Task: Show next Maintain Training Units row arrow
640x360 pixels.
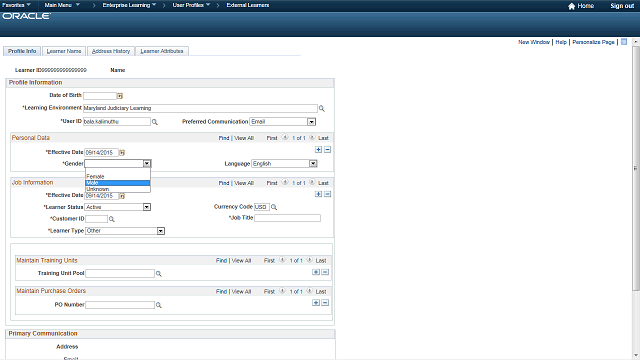Action: [x=309, y=260]
